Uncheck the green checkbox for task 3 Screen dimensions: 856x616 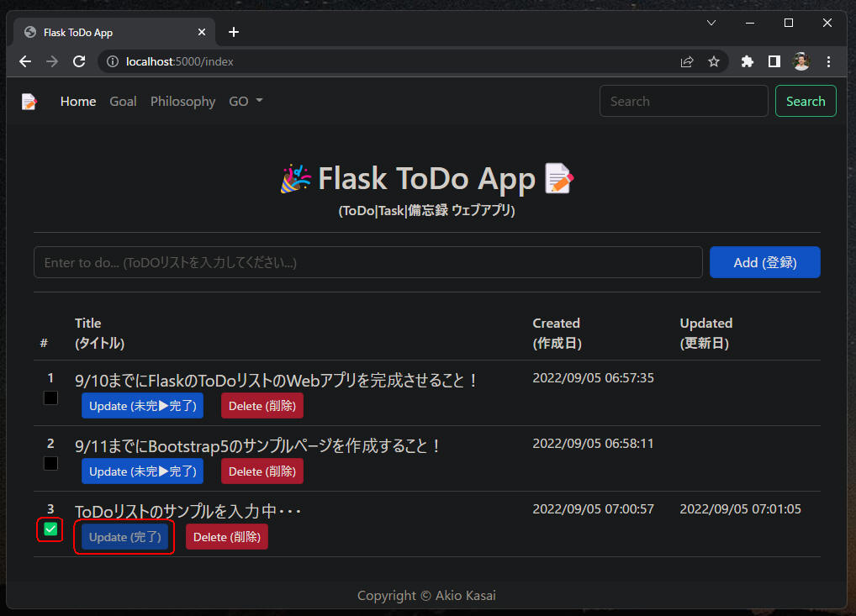pos(50,529)
